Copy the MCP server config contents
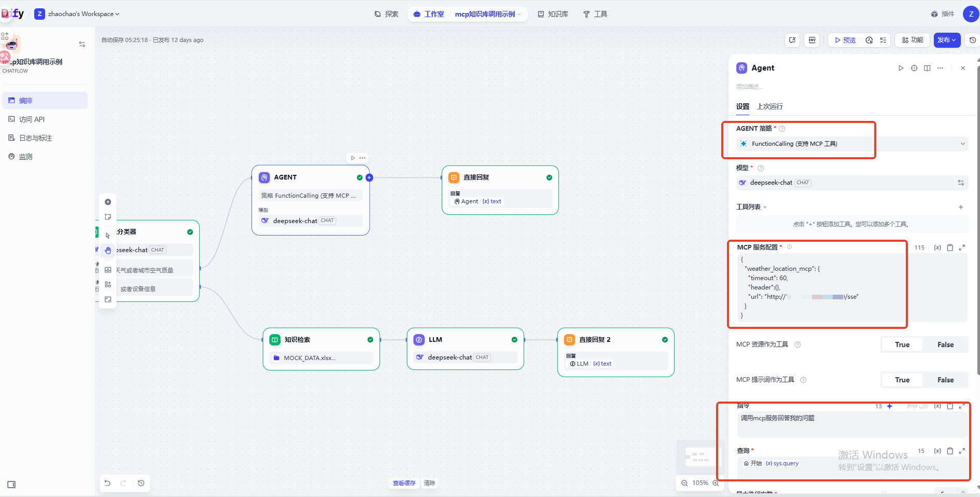This screenshot has width=980, height=497. point(950,247)
